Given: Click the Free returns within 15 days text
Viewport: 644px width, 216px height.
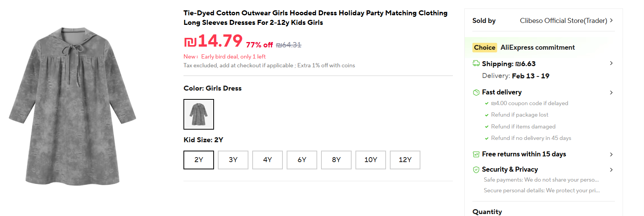Looking at the screenshot, I should 524,154.
